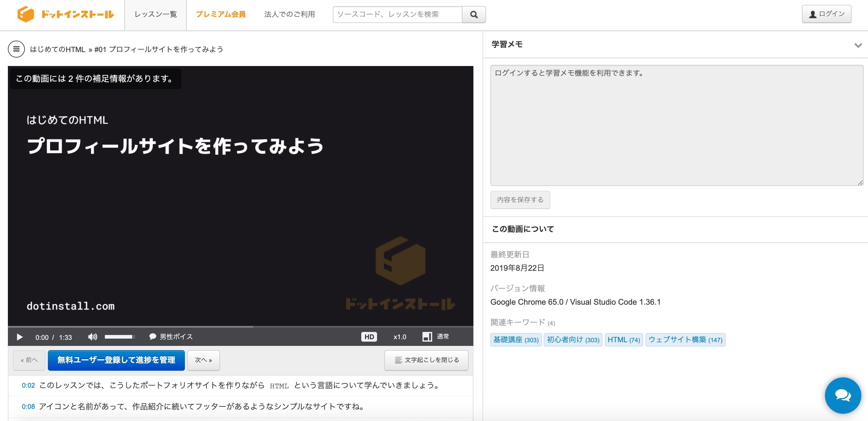The width and height of the screenshot is (868, 421).
Task: Open the 基礎講座 keyword tag
Action: tap(516, 340)
